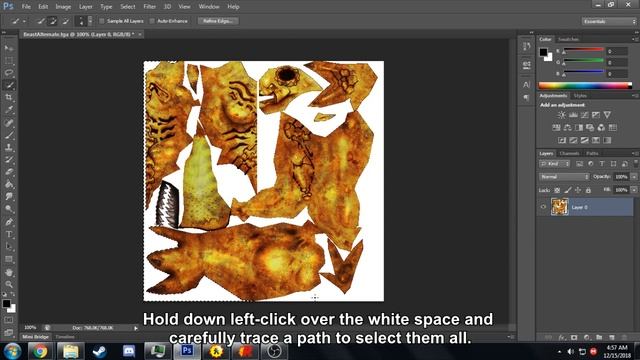The width and height of the screenshot is (640, 360).
Task: Switch to the Paths tab
Action: click(592, 153)
